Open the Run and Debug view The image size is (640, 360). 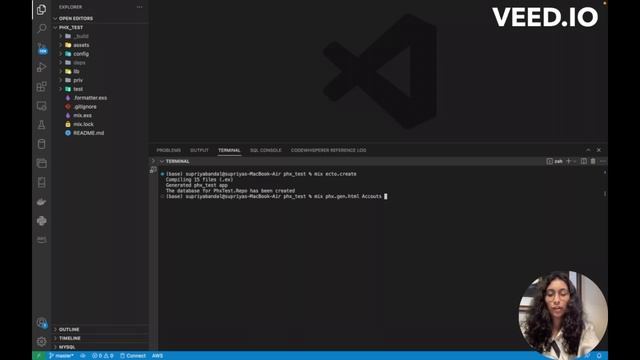coord(41,67)
